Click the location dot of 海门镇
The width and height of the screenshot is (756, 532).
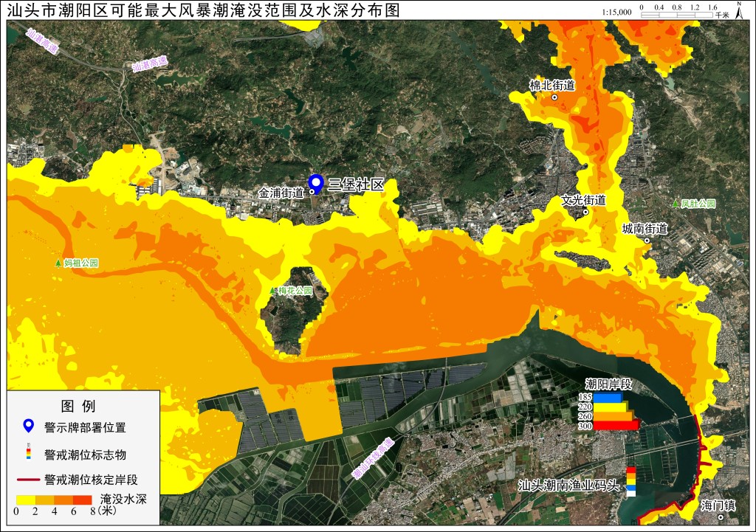pyautogui.click(x=721, y=517)
